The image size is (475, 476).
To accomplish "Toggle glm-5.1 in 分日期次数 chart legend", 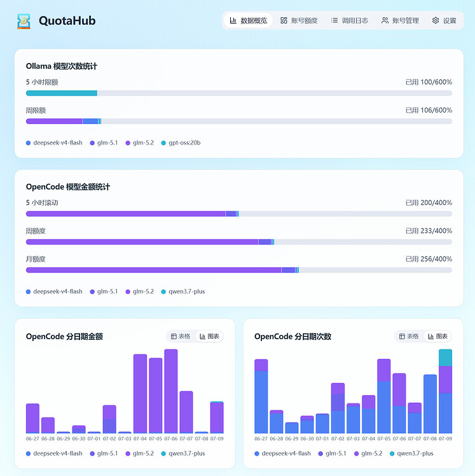I will click(333, 454).
